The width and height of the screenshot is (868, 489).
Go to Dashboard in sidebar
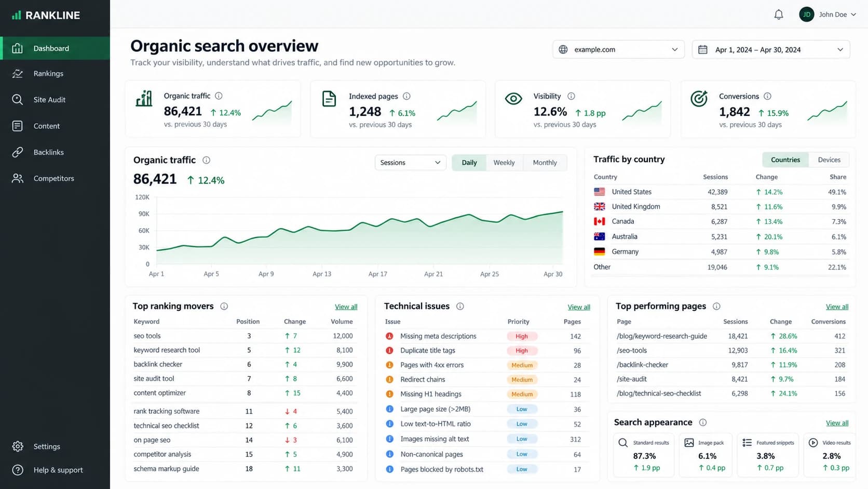pyautogui.click(x=55, y=48)
